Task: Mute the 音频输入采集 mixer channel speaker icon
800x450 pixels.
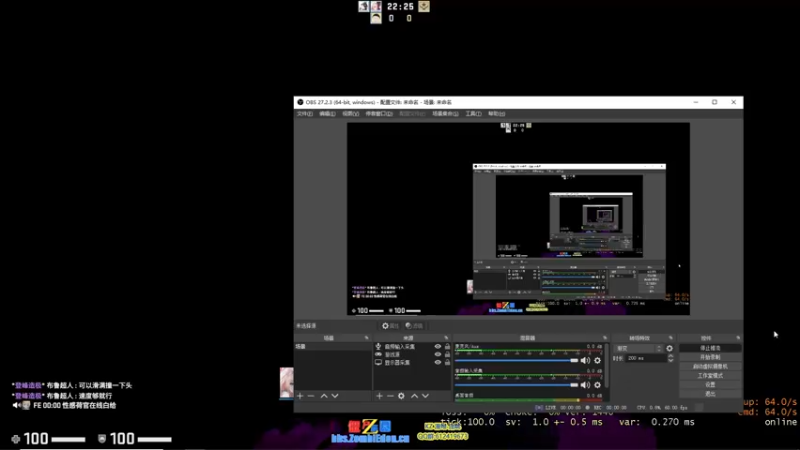Action: click(585, 385)
